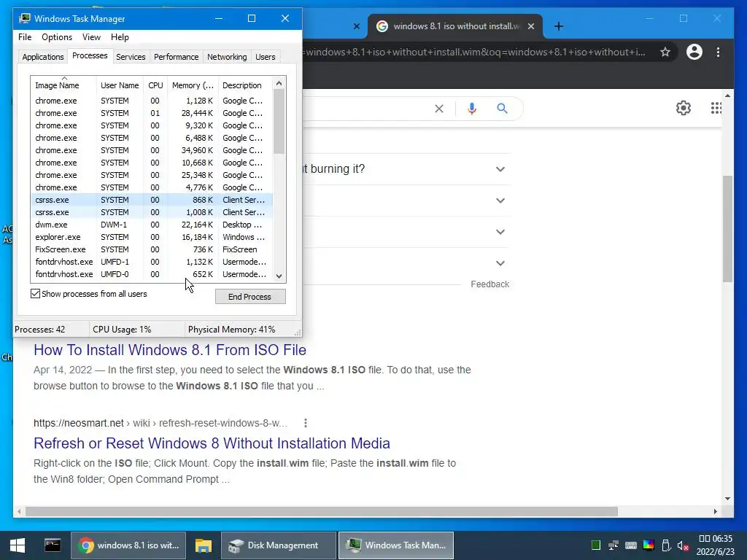Image resolution: width=747 pixels, height=560 pixels.
Task: Sort processes by Memory column
Action: tap(193, 85)
